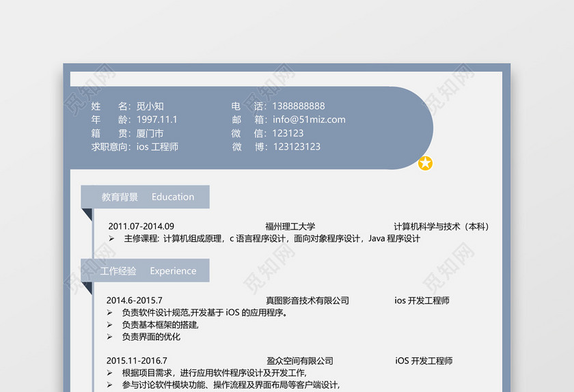Image resolution: width=574 pixels, height=392 pixels.
Task: Click email address info@51miz.com
Action: [309, 120]
